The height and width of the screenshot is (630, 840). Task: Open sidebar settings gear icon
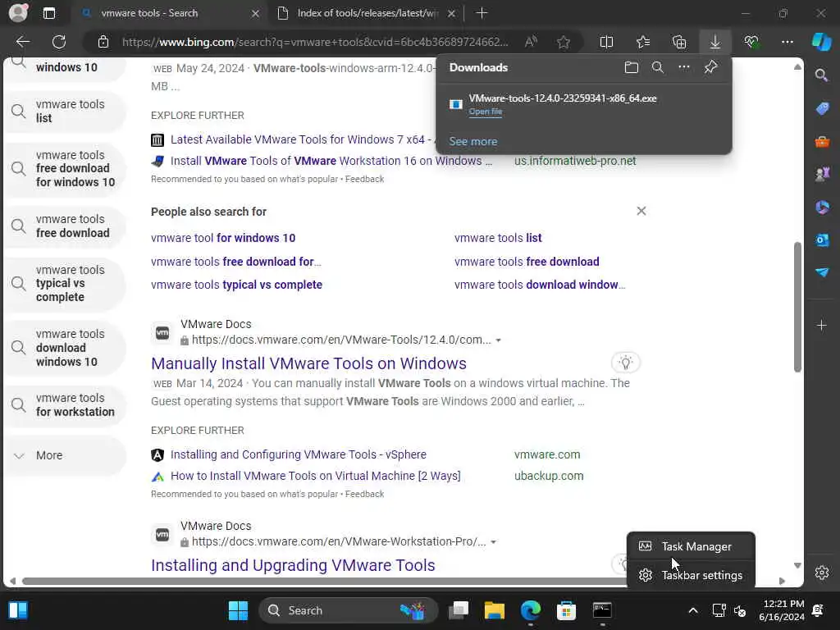click(x=822, y=572)
